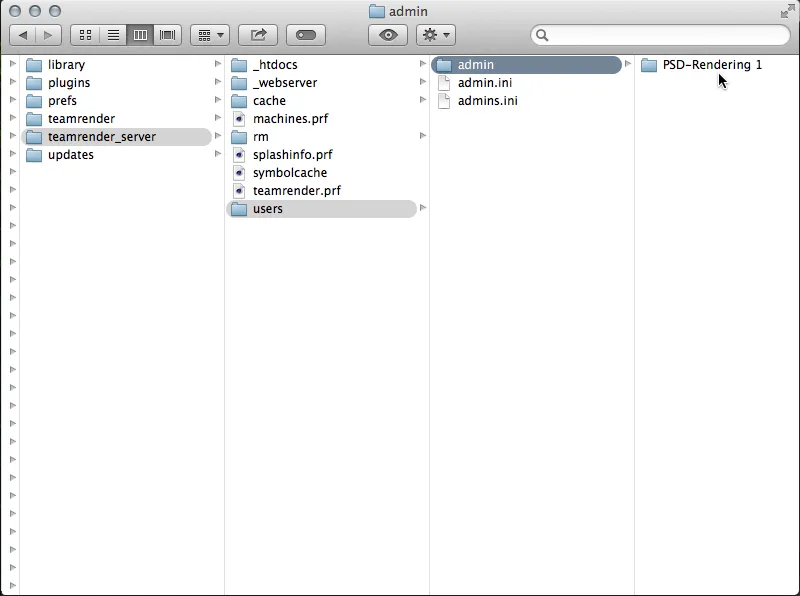This screenshot has height=596, width=800.
Task: Open the Share menu icon
Action: (x=258, y=34)
